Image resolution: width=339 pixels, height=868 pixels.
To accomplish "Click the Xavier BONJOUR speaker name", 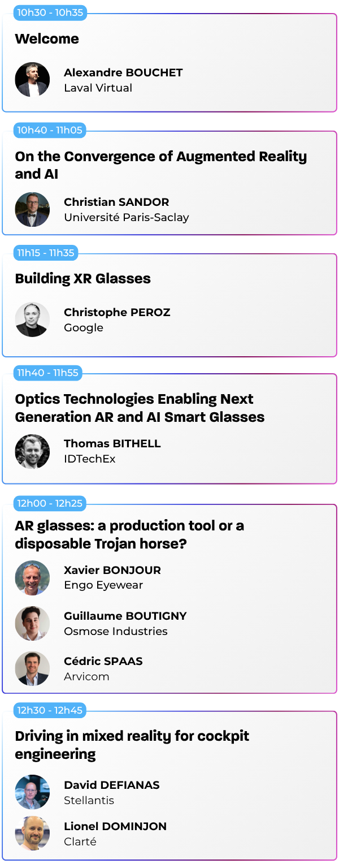I will coord(112,570).
